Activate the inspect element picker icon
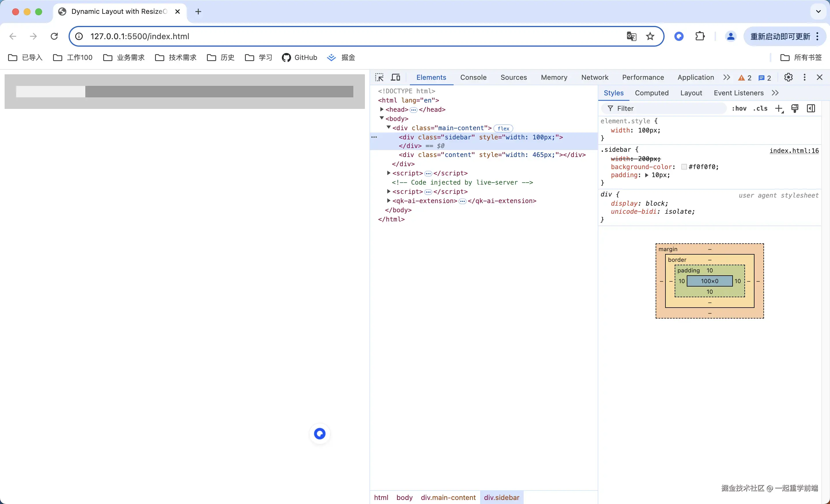Viewport: 830px width, 504px height. click(x=379, y=77)
